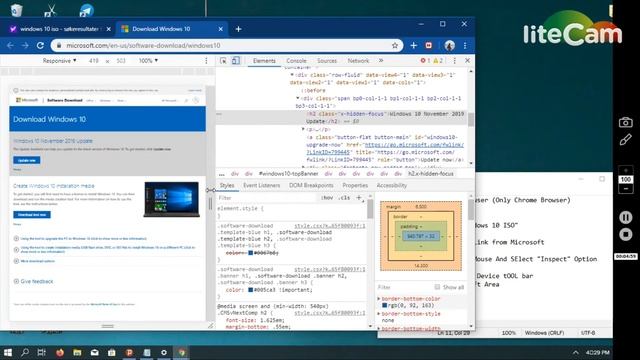Select h2.x-hidden-focus in breadcrumb
The height and width of the screenshot is (360, 640).
tap(431, 174)
